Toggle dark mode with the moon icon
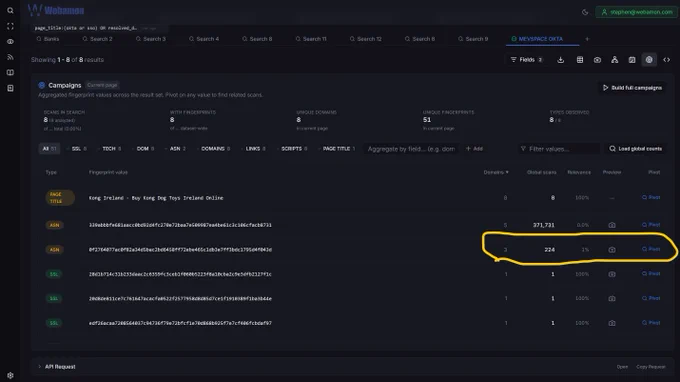 (585, 12)
